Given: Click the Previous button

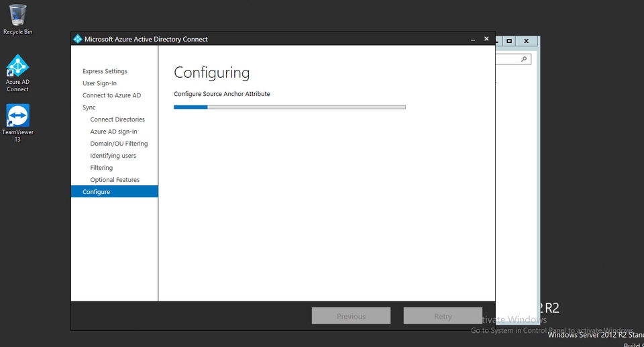Looking at the screenshot, I should [351, 315].
